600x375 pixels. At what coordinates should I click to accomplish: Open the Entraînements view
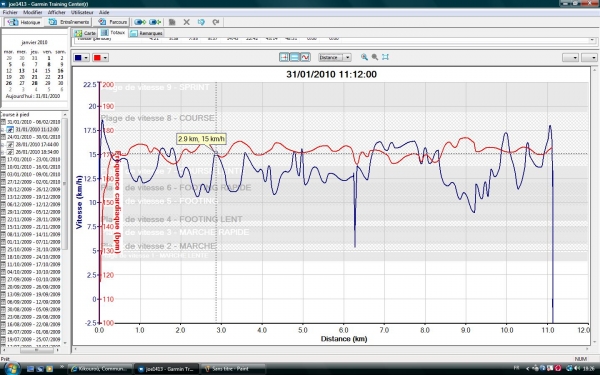[x=69, y=22]
